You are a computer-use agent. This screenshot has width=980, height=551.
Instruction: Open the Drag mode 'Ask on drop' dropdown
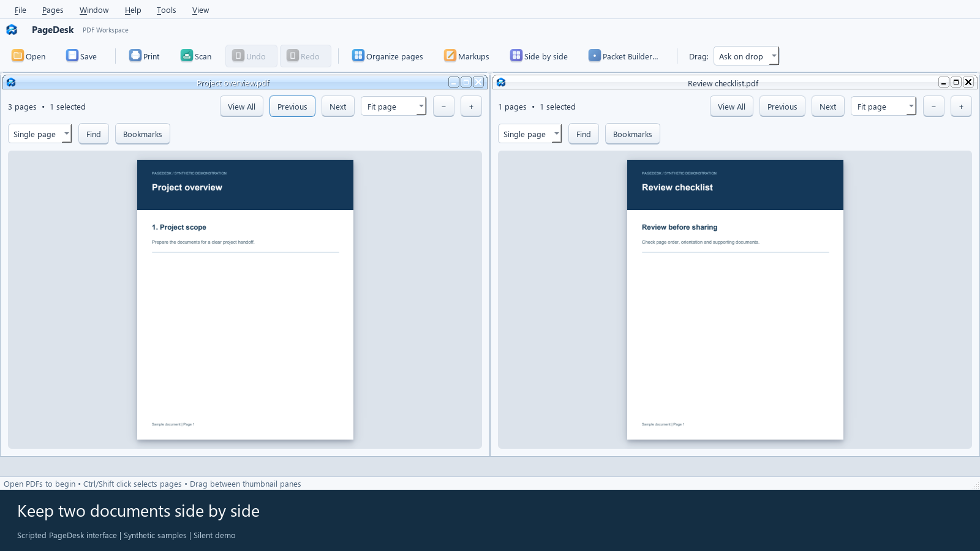pos(746,56)
